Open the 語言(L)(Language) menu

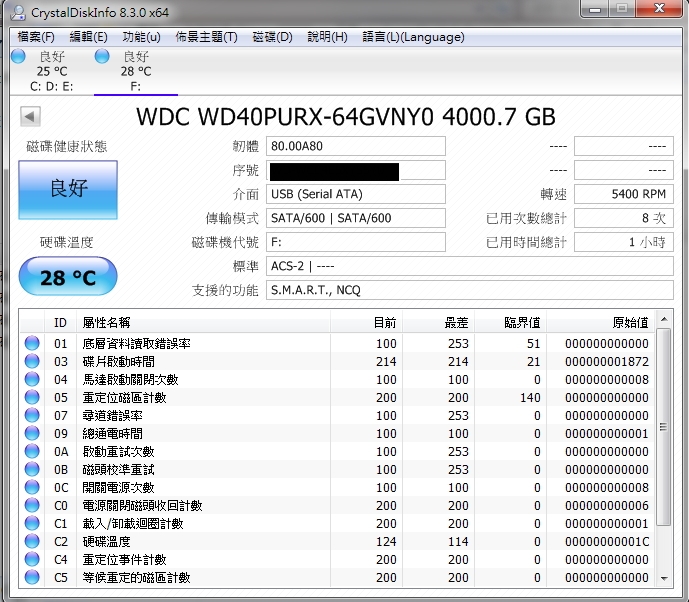(413, 37)
